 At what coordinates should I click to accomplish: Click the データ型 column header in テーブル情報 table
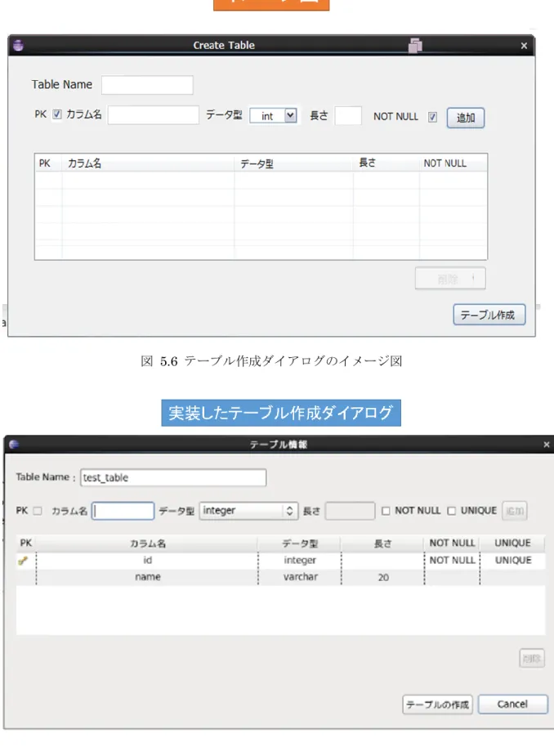tap(300, 544)
